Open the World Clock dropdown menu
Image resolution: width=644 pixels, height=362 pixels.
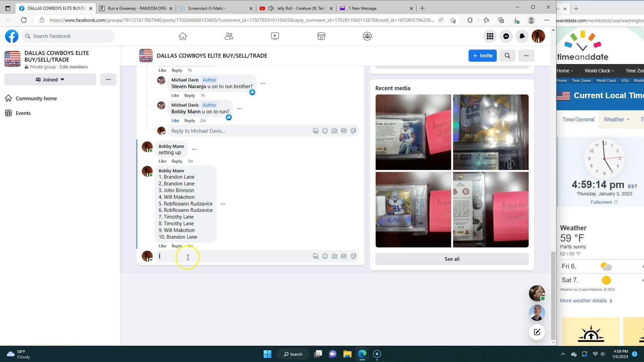599,71
